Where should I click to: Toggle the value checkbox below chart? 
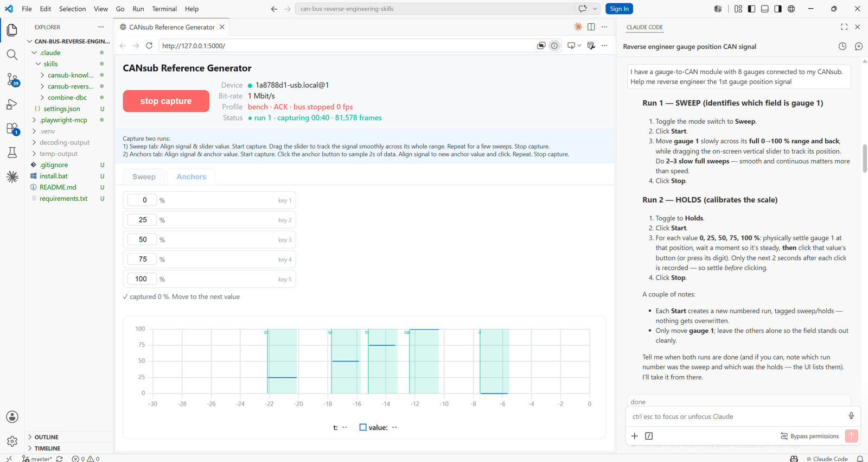pos(363,427)
